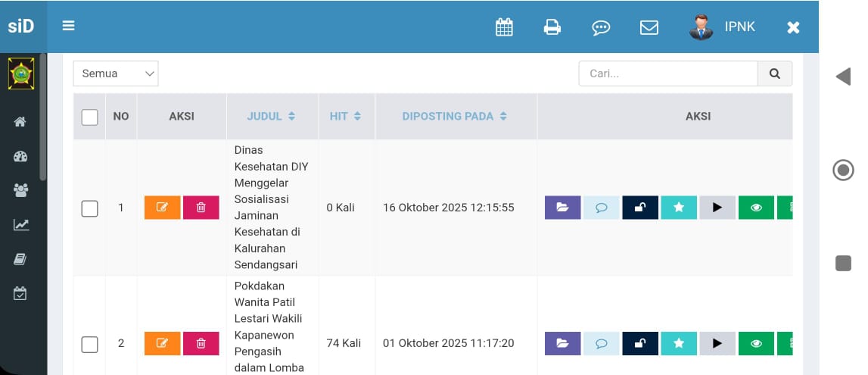Click the search magnifier button
The height and width of the screenshot is (375, 868).
pyautogui.click(x=774, y=73)
